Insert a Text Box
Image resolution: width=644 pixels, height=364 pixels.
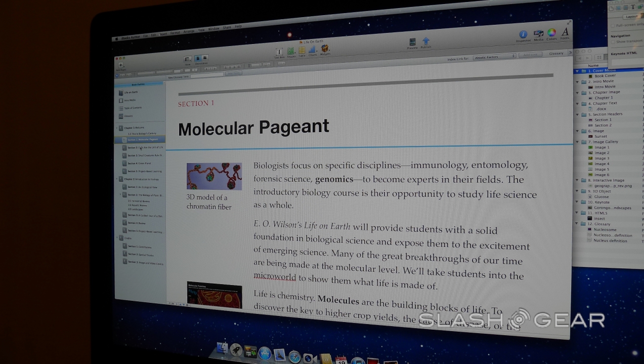coord(279,52)
